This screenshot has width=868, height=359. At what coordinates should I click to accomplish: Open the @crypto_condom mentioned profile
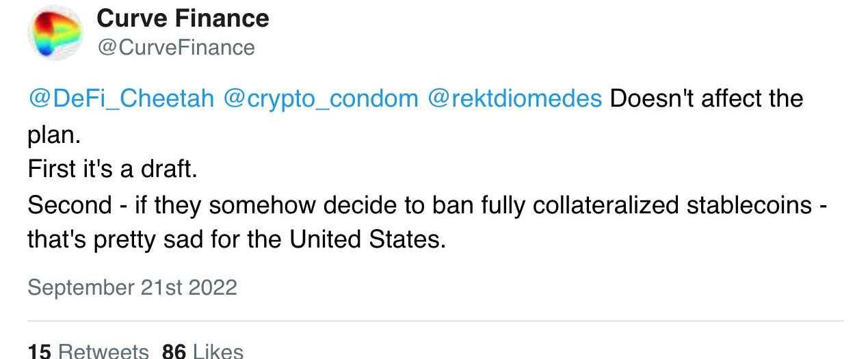pyautogui.click(x=321, y=98)
